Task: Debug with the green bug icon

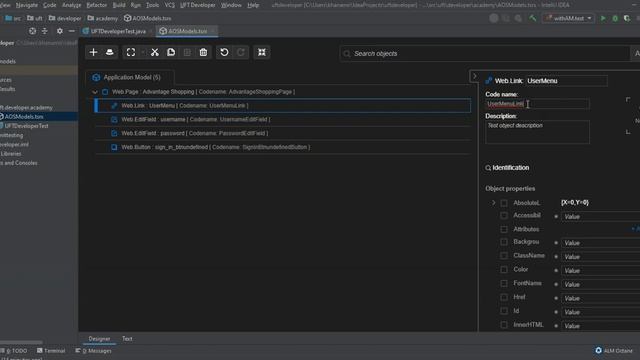Action: (x=615, y=18)
